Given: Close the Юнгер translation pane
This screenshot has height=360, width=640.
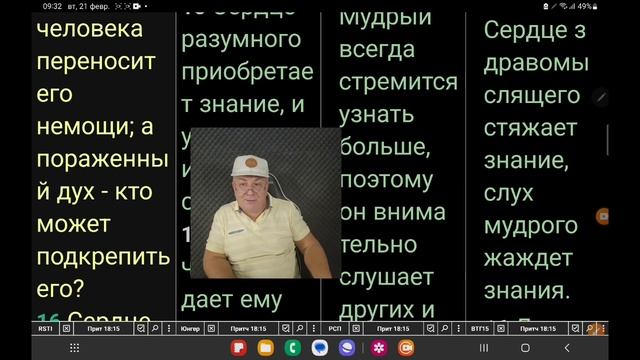Looking at the screenshot, I should [x=211, y=328].
